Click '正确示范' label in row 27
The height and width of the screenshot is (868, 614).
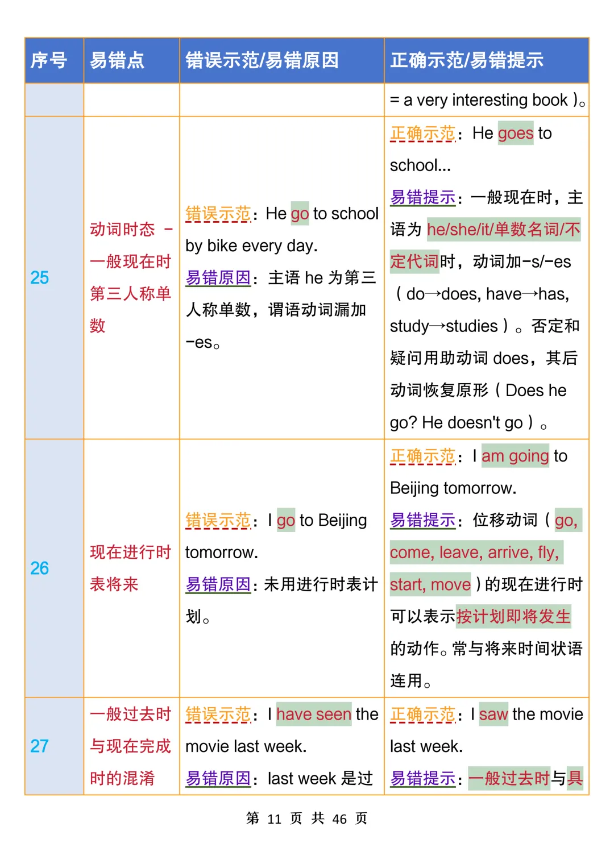423,714
